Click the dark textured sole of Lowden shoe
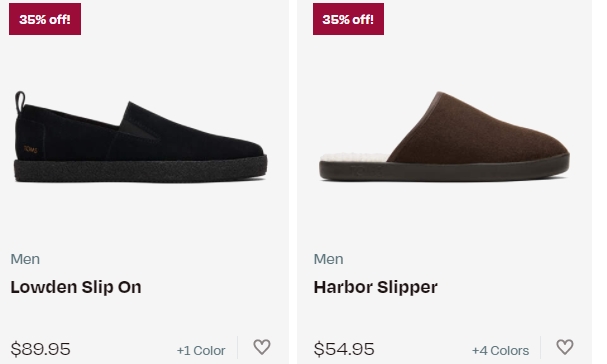 click(x=141, y=170)
